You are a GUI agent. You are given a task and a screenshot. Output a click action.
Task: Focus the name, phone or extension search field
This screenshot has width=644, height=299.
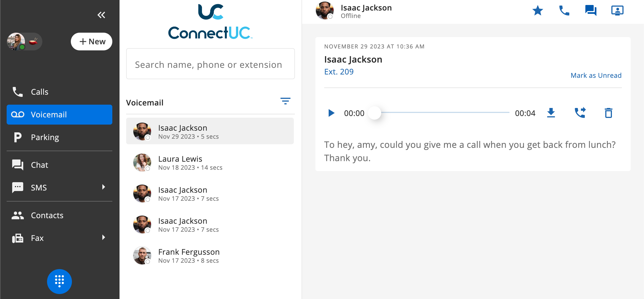[x=210, y=64]
